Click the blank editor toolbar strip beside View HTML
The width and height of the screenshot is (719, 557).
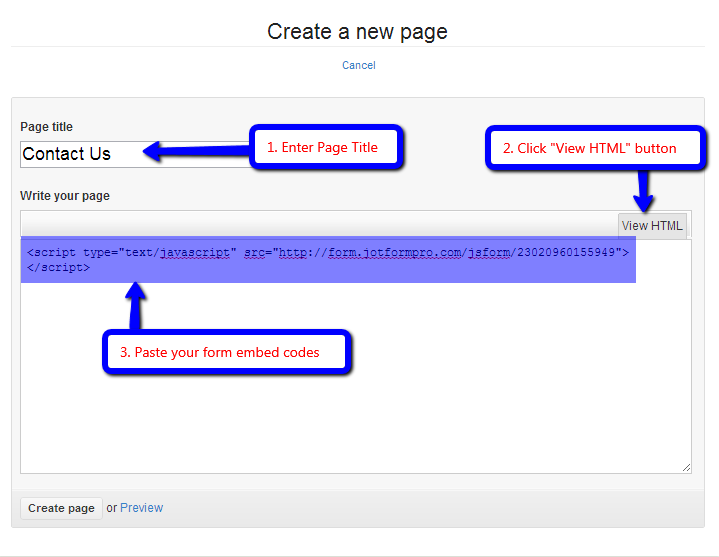(x=318, y=225)
